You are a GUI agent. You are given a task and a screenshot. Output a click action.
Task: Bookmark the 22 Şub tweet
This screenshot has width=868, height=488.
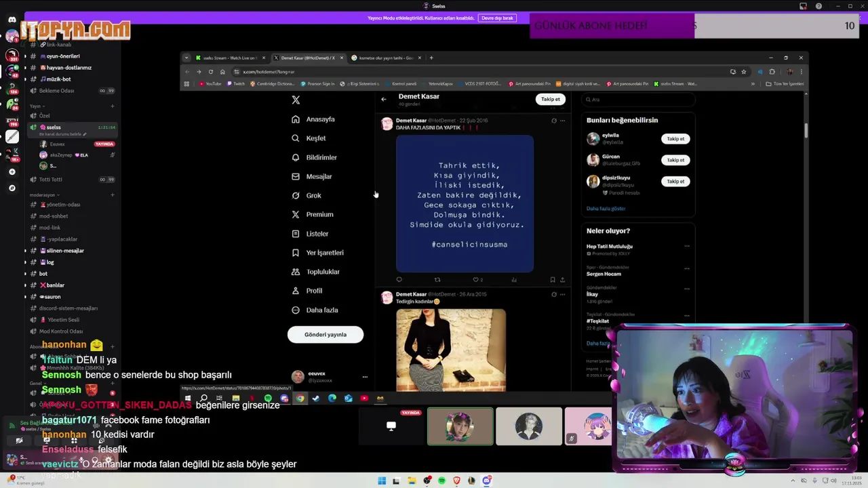[553, 279]
